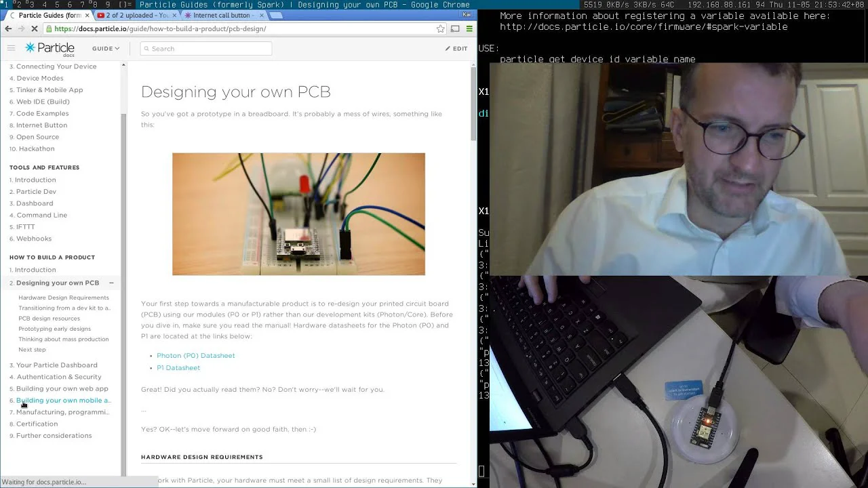Open Building your own mobile app
Viewport: 868px width, 488px height.
coord(64,401)
